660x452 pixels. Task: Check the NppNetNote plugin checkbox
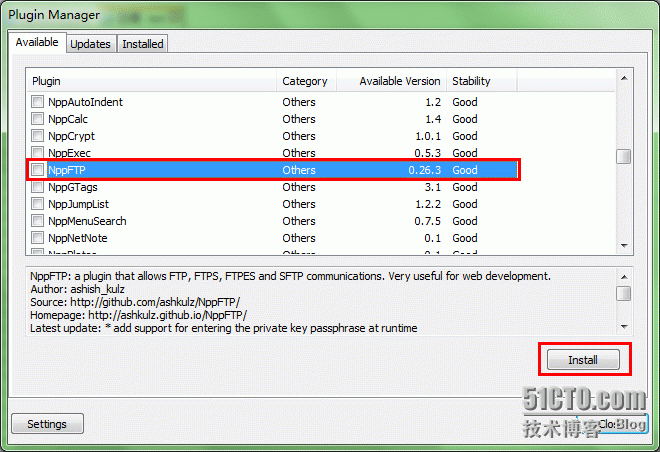point(37,238)
